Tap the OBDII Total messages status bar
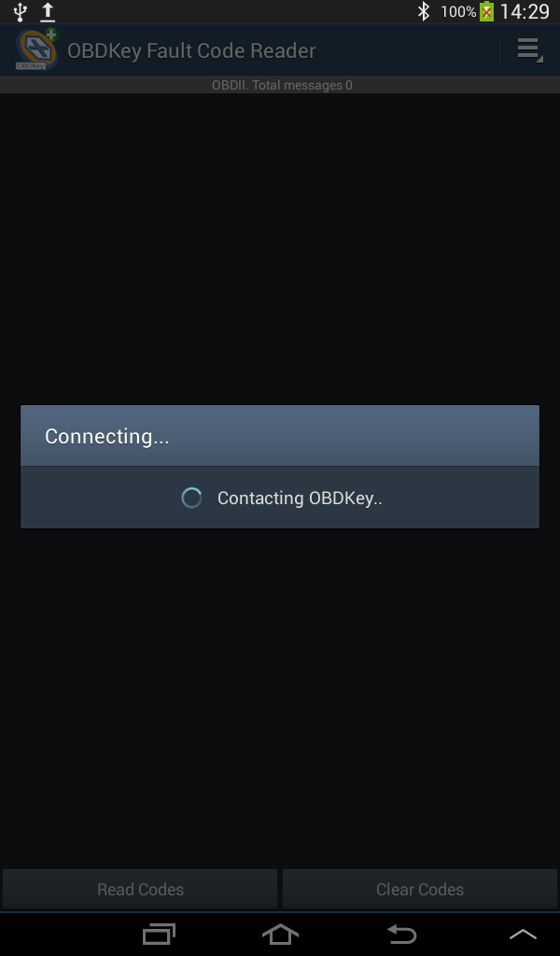The width and height of the screenshot is (560, 956). (280, 85)
